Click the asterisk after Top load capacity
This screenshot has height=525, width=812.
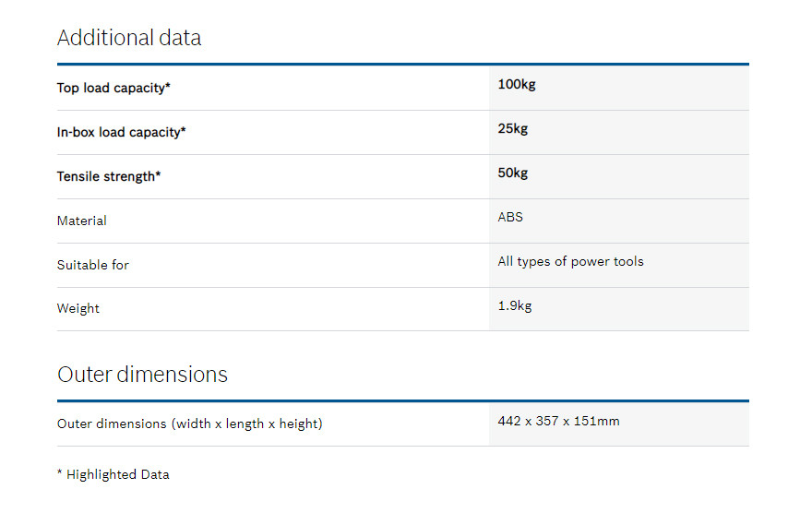tap(168, 86)
